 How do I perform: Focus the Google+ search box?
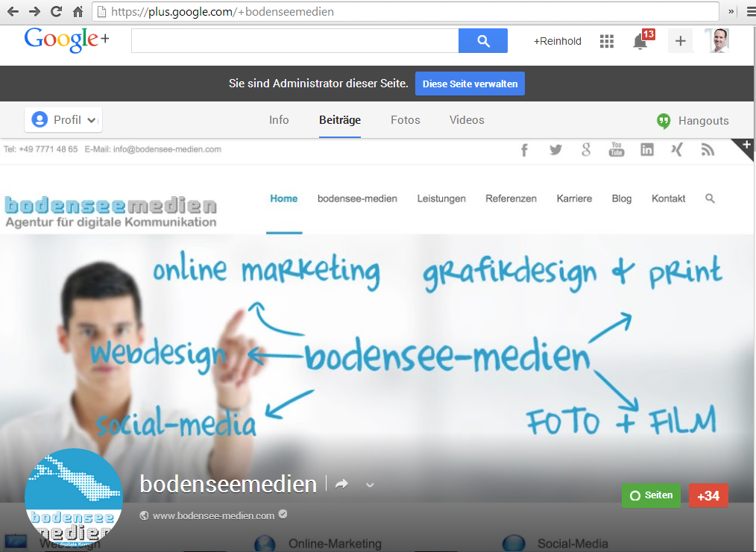point(294,40)
